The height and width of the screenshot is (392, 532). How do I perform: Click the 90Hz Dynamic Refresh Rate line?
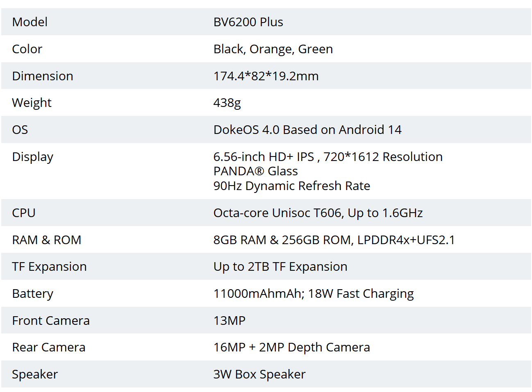coord(291,186)
